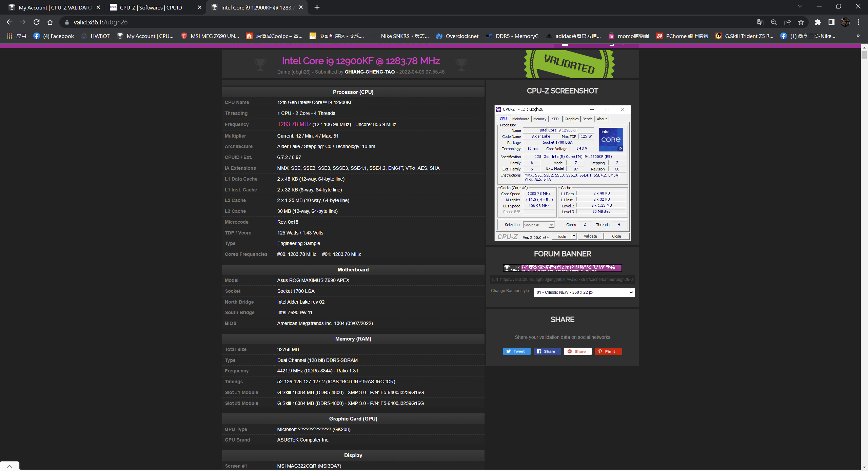868x471 pixels.
Task: Open the Google Translate page icon
Action: (x=760, y=22)
